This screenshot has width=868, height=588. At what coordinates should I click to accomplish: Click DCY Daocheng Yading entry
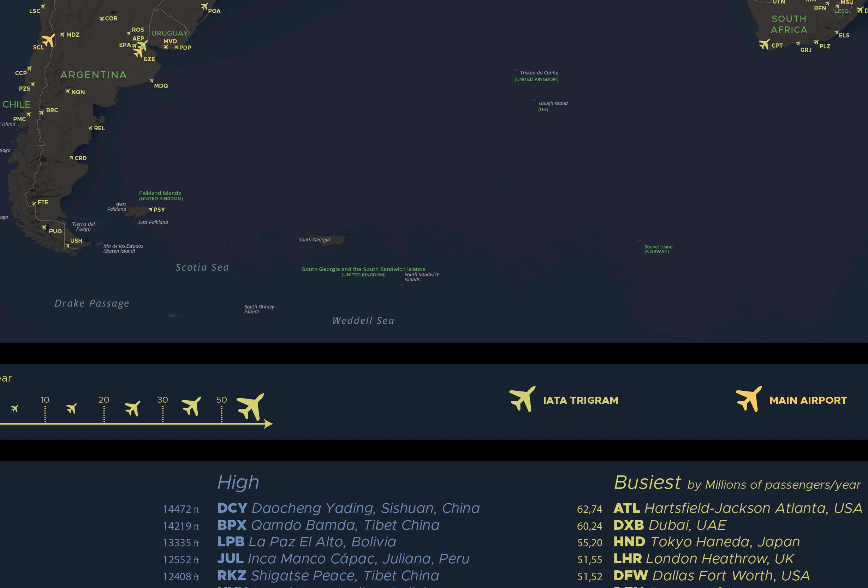point(348,508)
